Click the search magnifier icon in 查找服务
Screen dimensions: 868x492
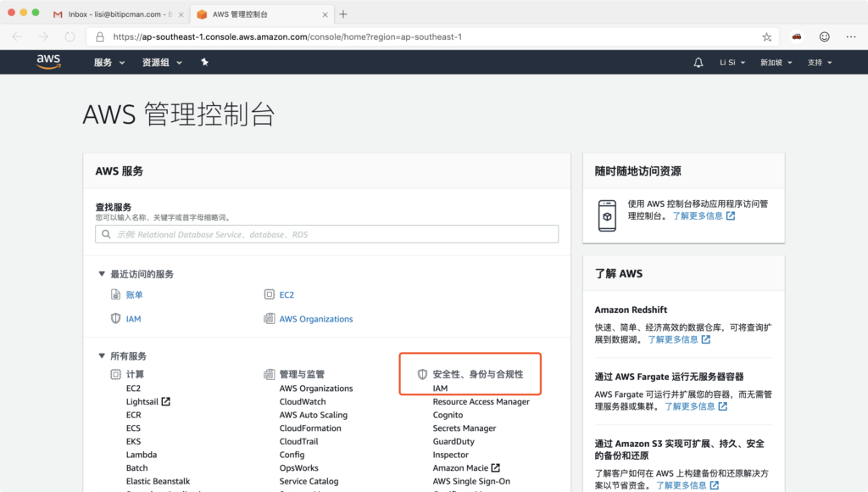tap(106, 234)
